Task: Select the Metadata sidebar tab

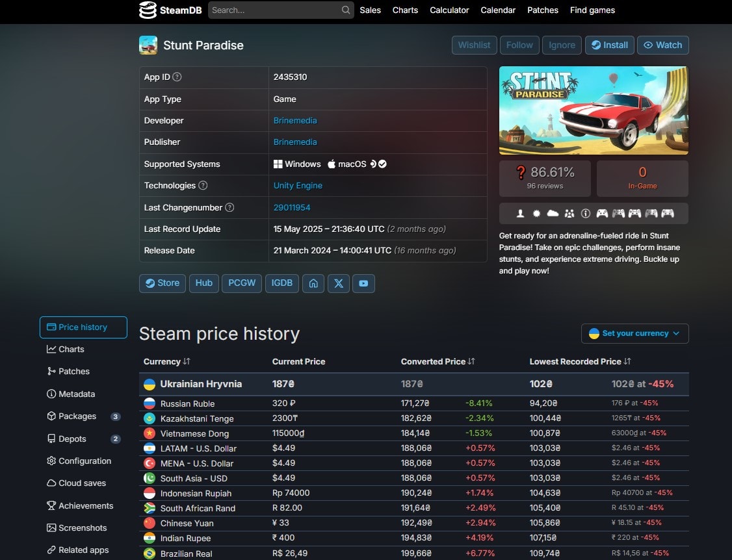Action: pos(83,394)
